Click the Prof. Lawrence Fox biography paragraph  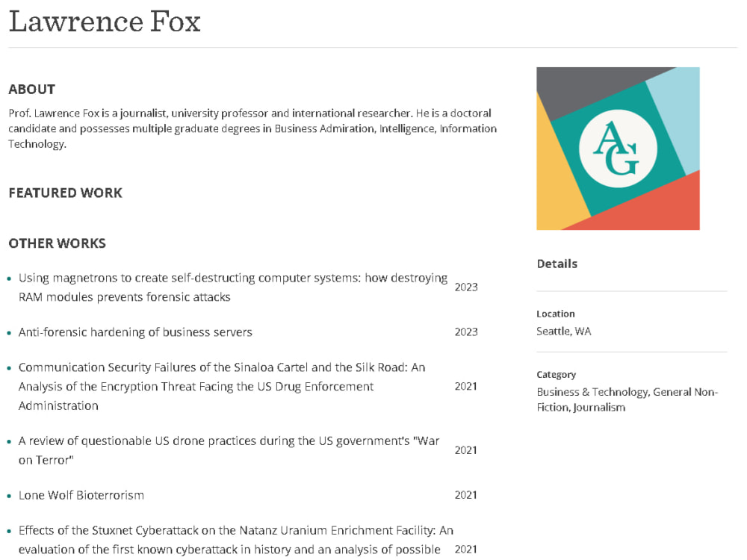pos(252,128)
